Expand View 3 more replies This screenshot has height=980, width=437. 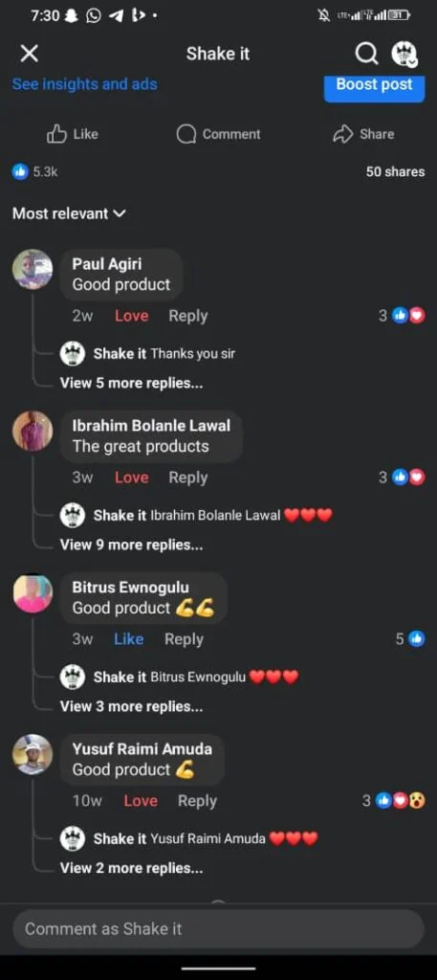pos(131,706)
